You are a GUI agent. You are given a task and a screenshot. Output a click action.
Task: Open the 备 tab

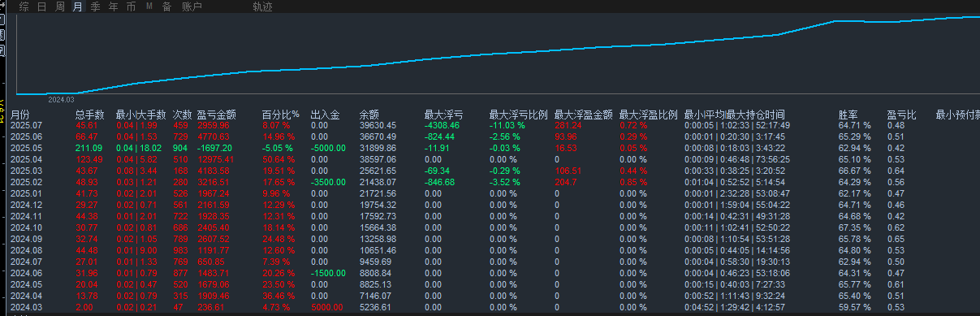[x=166, y=6]
